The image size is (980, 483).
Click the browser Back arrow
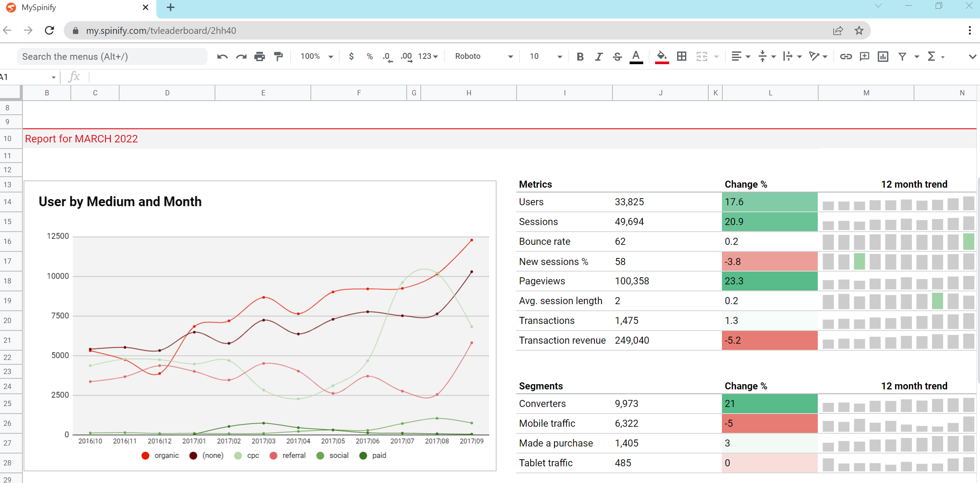pyautogui.click(x=7, y=30)
